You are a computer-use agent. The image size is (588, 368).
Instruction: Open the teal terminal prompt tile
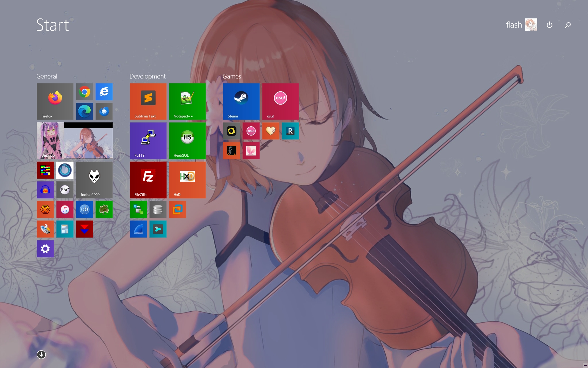click(158, 229)
